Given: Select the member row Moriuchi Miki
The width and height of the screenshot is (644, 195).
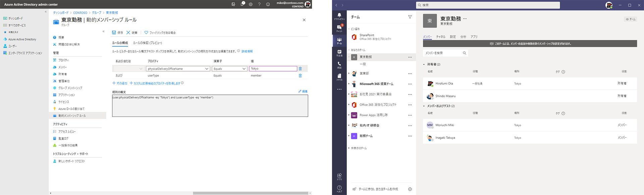Looking at the screenshot, I should (x=530, y=125).
